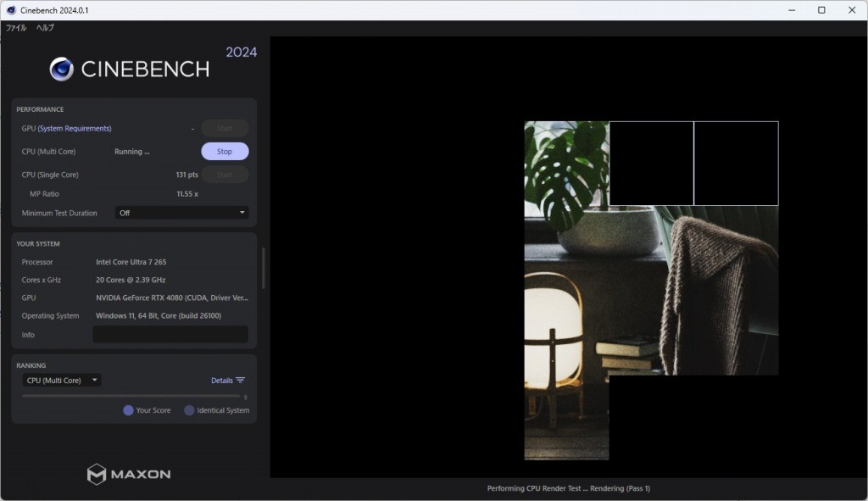Open the ヘルプ menu
Image resolution: width=868 pixels, height=501 pixels.
(x=45, y=28)
